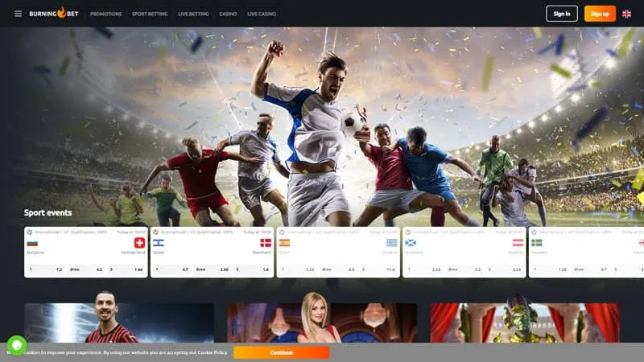Open the Casino section
Image resolution: width=644 pixels, height=362 pixels.
[228, 14]
